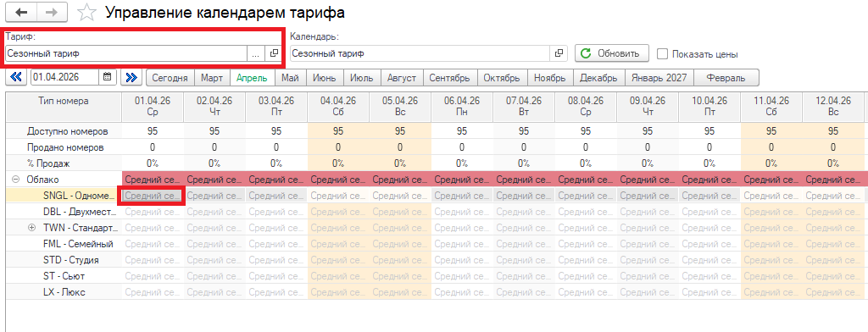Select the ST - Сьют row
The width and height of the screenshot is (868, 332).
pyautogui.click(x=64, y=275)
